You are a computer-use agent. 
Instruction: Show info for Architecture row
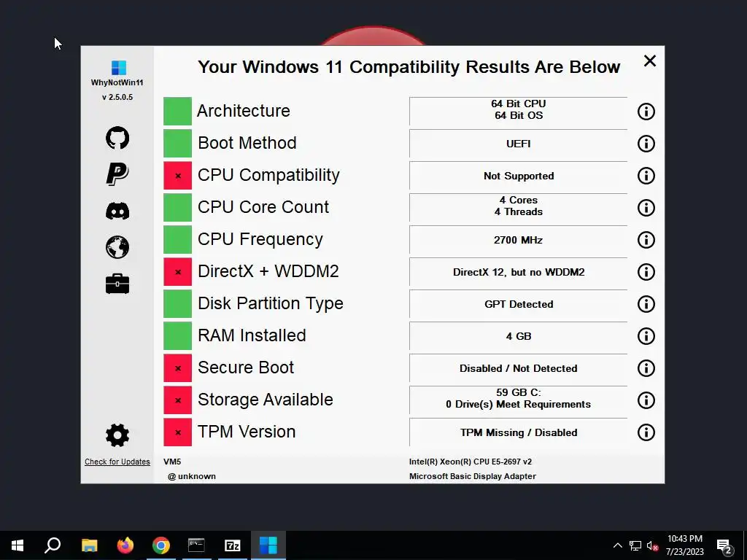tap(646, 112)
